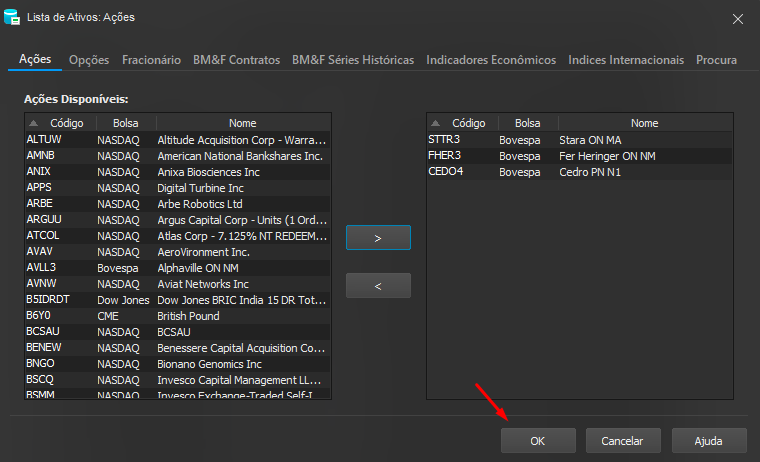
Task: Select the BENEW Benessere Capital row
Action: click(x=178, y=348)
